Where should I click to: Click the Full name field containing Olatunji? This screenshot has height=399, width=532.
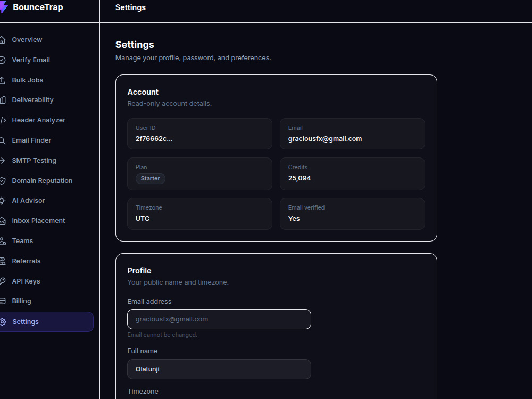coord(219,369)
